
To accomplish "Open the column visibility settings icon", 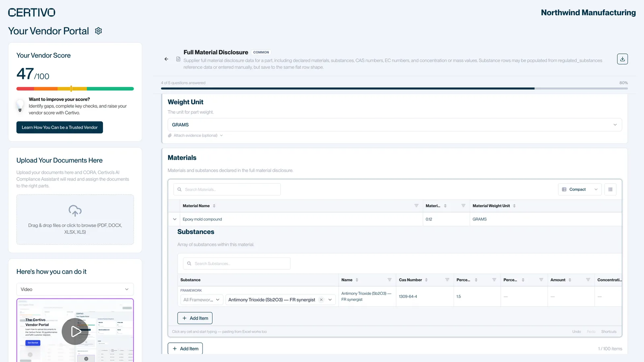I will point(610,189).
